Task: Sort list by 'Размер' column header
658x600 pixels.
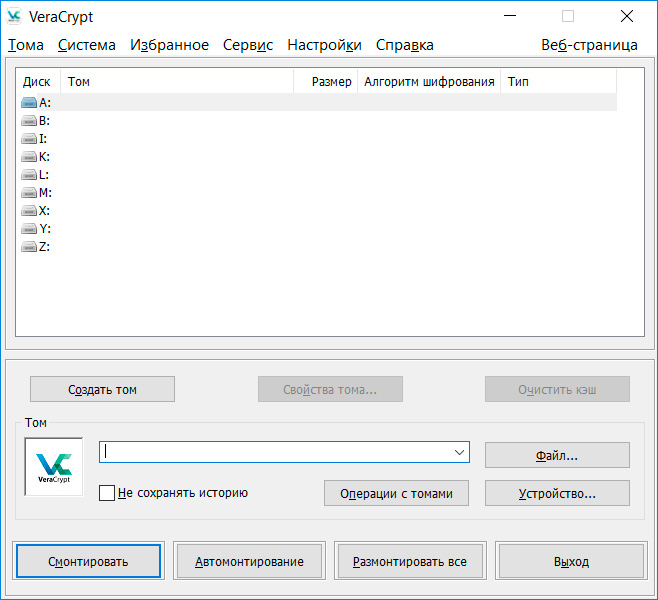Action: pos(330,82)
